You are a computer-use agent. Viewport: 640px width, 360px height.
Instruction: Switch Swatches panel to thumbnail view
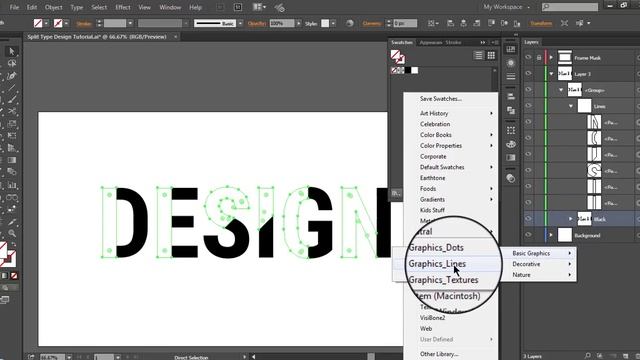coord(491,55)
